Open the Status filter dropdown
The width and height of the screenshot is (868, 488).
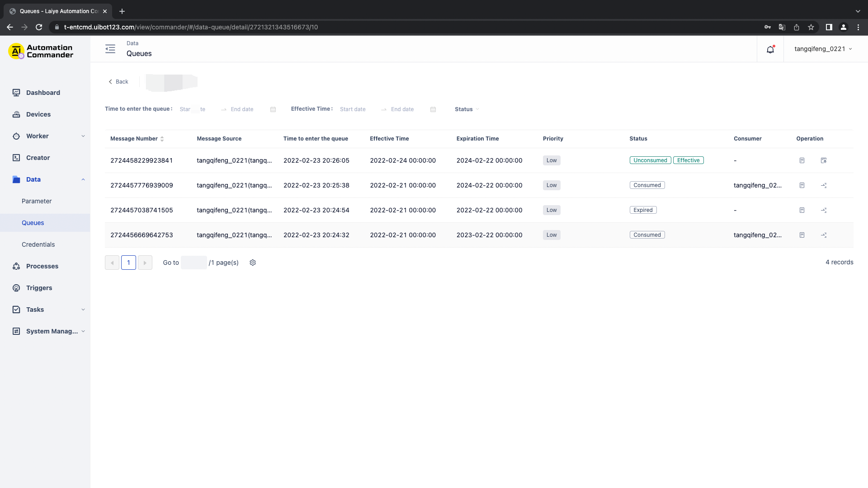[467, 109]
